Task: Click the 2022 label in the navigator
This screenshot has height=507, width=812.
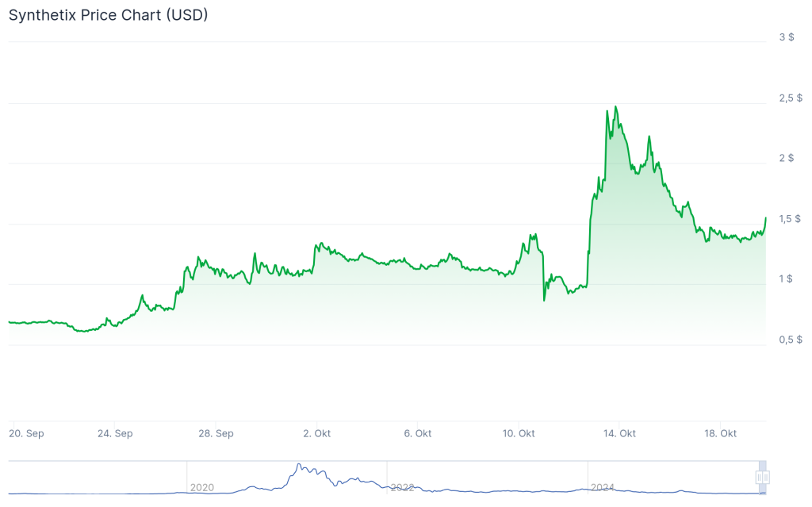Action: point(402,487)
